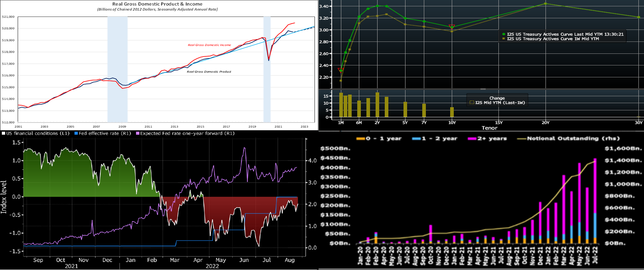Click the Jul-22 stacked bar
The height and width of the screenshot is (270, 644).
click(x=595, y=200)
